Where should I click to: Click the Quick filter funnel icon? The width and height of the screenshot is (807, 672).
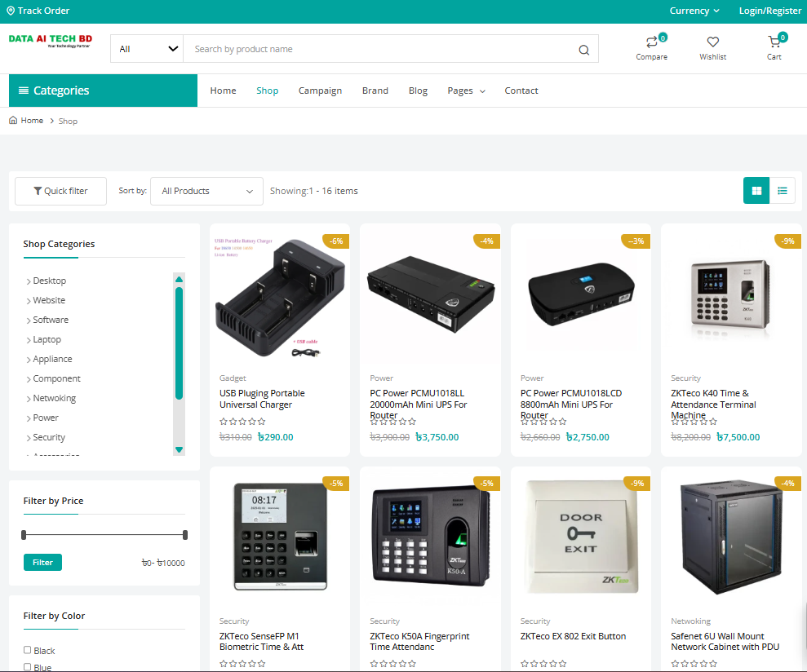[38, 191]
